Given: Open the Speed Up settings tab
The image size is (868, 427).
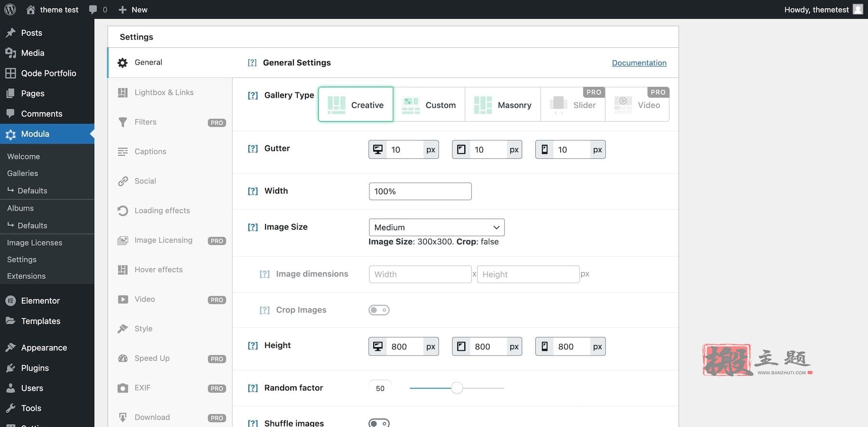Looking at the screenshot, I should point(170,358).
